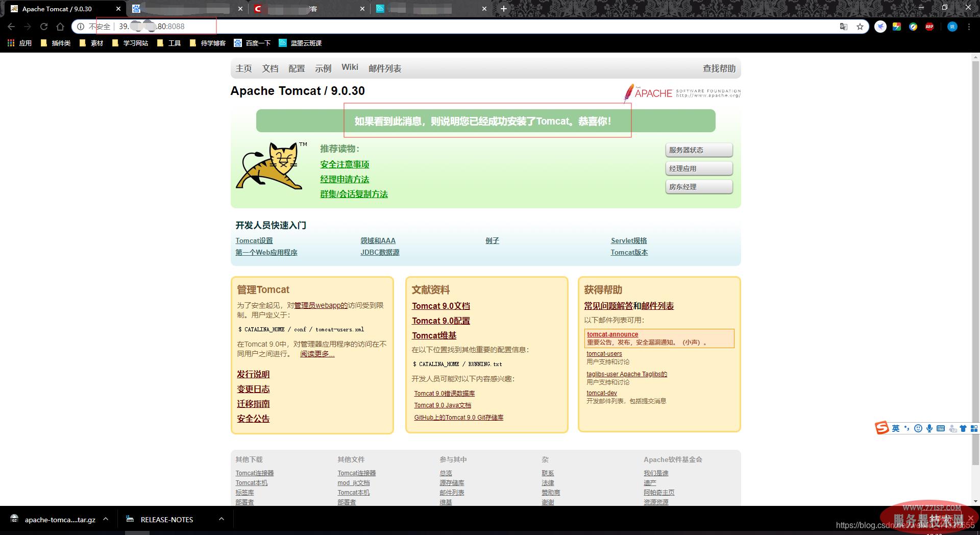Open the JDBC数据源 link
This screenshot has height=535, width=980.
point(380,252)
